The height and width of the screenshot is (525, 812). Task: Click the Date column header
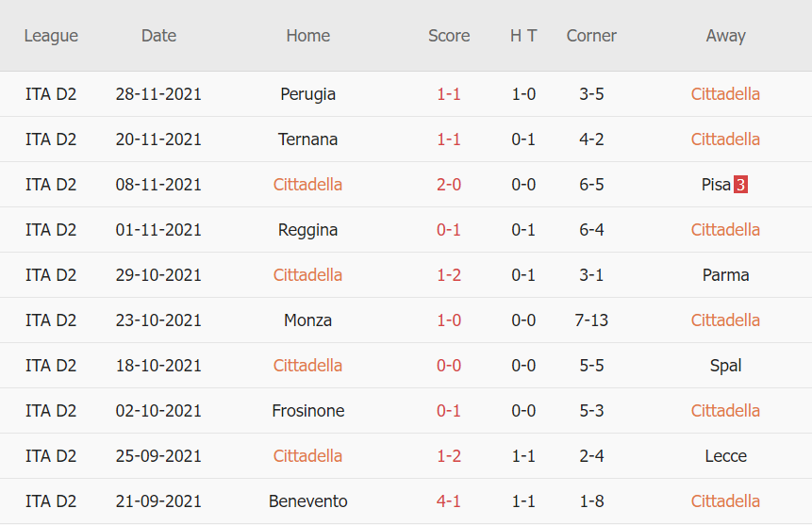pyautogui.click(x=158, y=36)
